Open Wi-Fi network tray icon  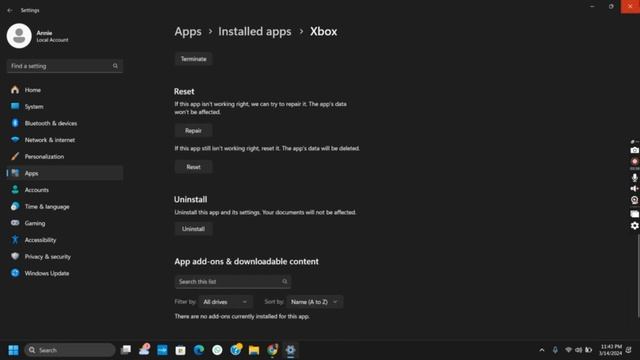[x=568, y=350]
